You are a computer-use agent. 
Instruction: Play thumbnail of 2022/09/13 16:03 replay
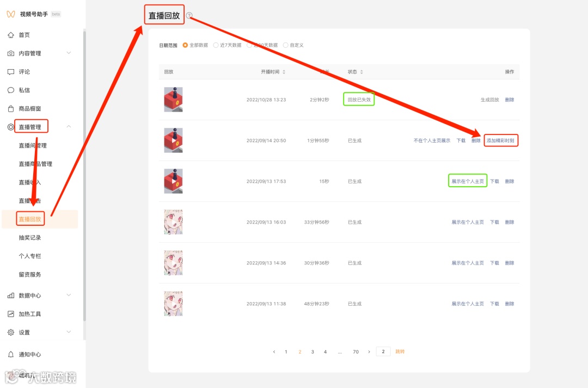(173, 223)
